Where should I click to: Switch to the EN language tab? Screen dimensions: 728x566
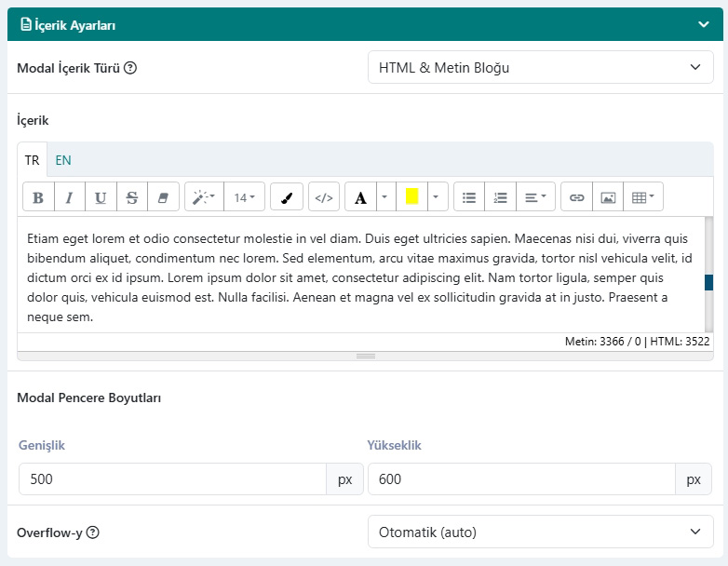click(x=63, y=160)
